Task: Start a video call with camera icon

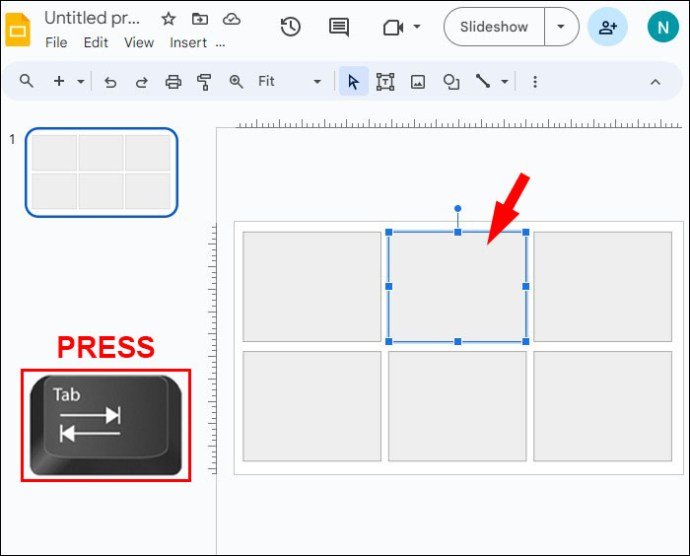Action: tap(393, 27)
